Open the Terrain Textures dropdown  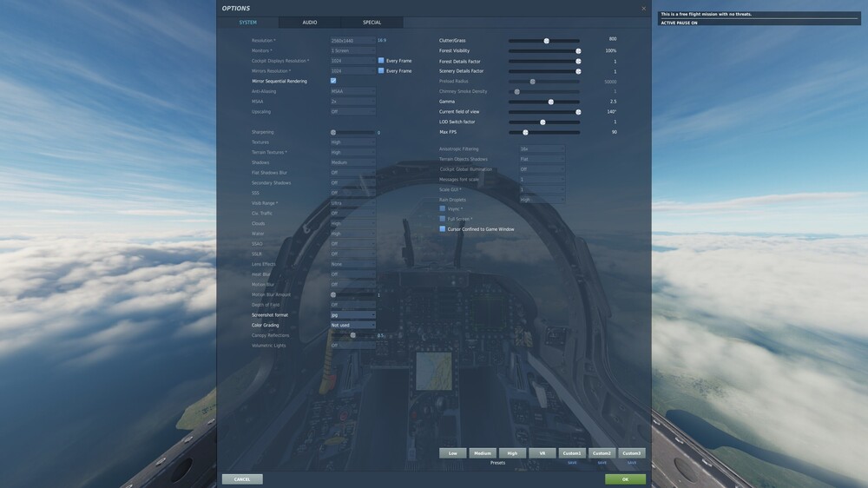pos(352,152)
